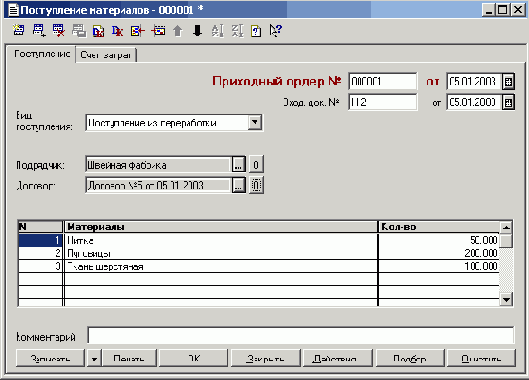Viewport: 529px width, 380px height.
Task: Click the Ткань шерстяная material cell
Action: coord(221,266)
